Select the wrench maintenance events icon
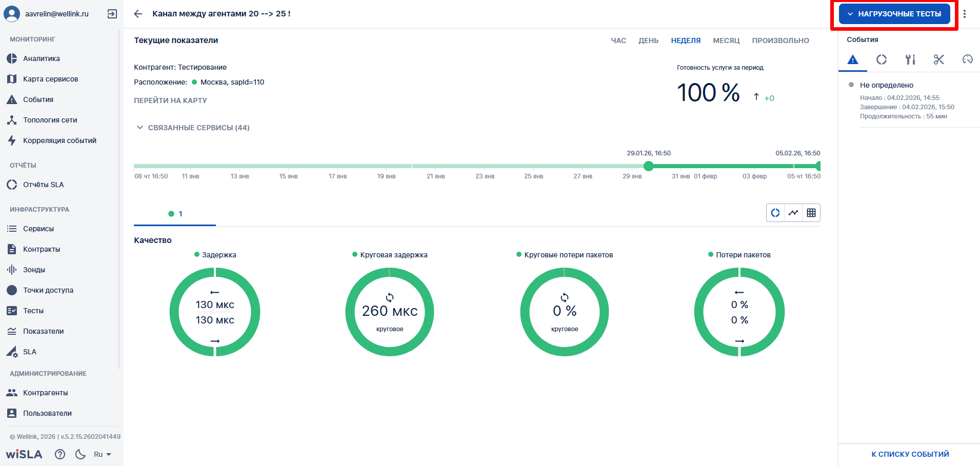Image resolution: width=980 pixels, height=466 pixels. pos(910,59)
